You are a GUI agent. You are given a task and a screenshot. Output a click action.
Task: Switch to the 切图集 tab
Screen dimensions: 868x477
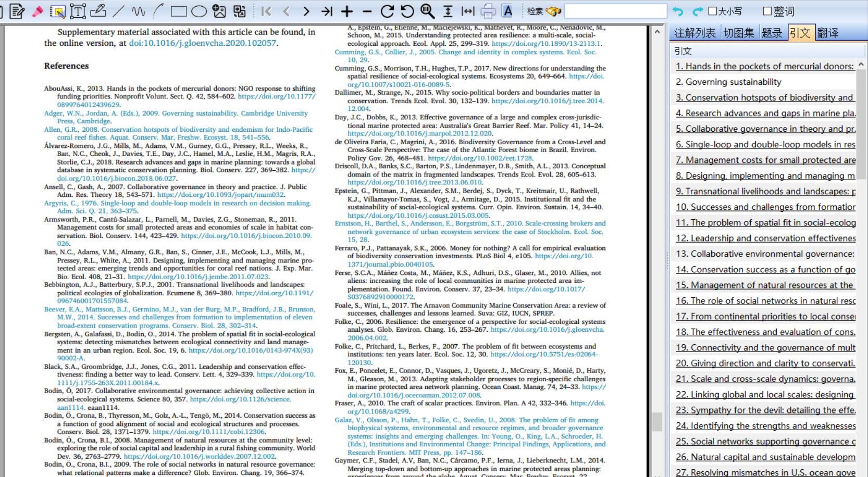(739, 33)
